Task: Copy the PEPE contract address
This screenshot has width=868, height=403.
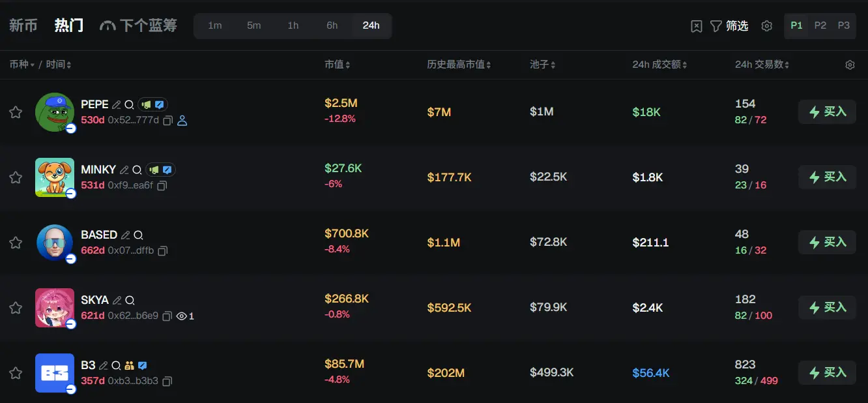Action: [167, 121]
